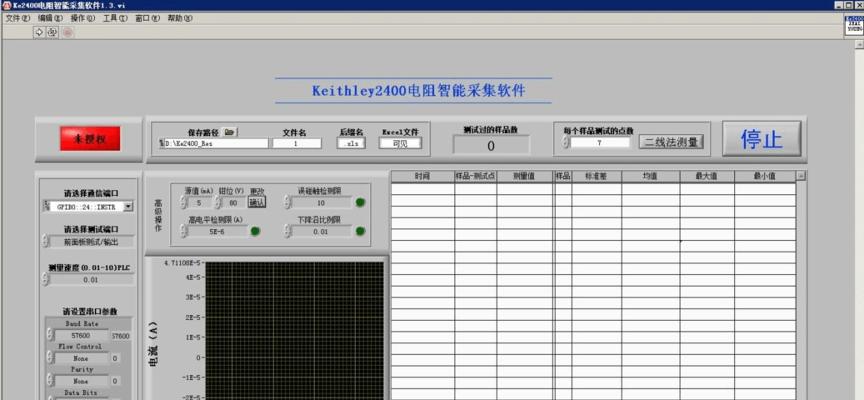This screenshot has width=864, height=400.
Task: Expand the GPIB0::24::INSTR port dropdown arrow
Action: click(x=128, y=207)
